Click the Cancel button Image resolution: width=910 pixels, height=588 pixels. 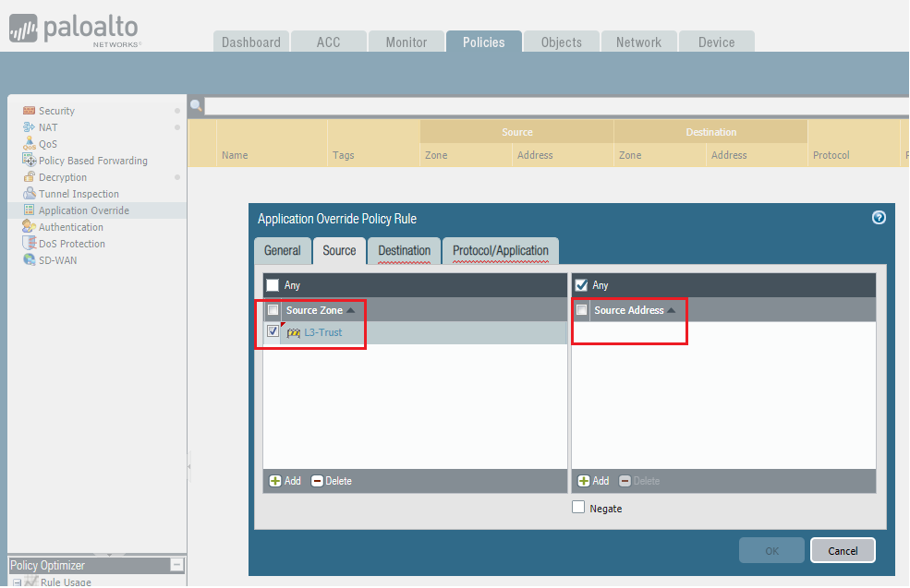(843, 550)
